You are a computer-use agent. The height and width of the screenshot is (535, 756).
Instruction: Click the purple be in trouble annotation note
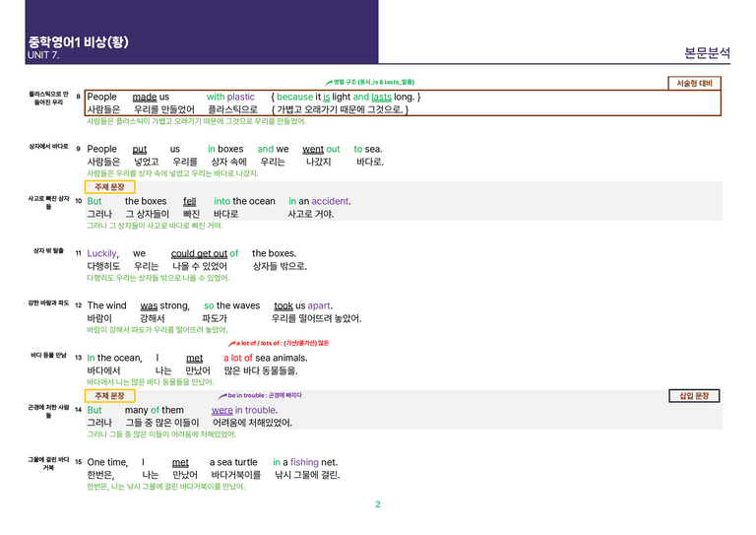click(260, 395)
